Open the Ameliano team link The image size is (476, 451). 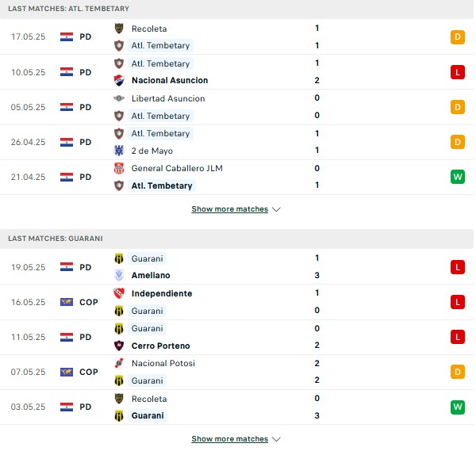[151, 275]
